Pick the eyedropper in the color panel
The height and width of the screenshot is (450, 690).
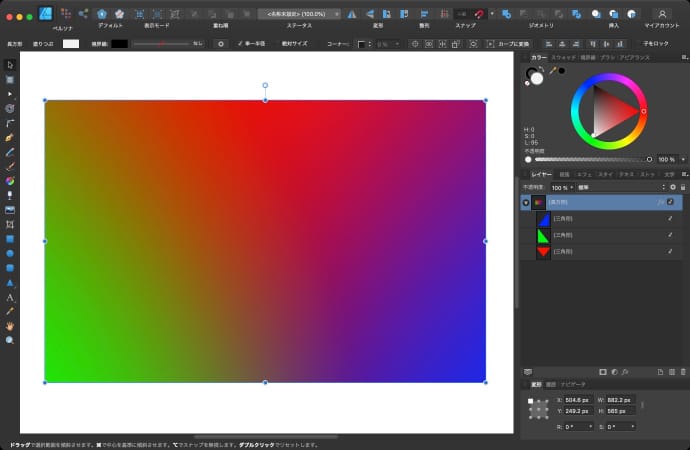tap(552, 71)
